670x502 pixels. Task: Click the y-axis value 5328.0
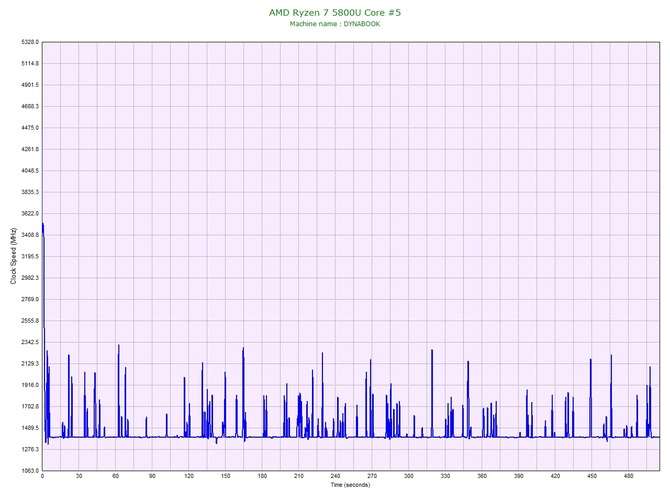point(30,42)
